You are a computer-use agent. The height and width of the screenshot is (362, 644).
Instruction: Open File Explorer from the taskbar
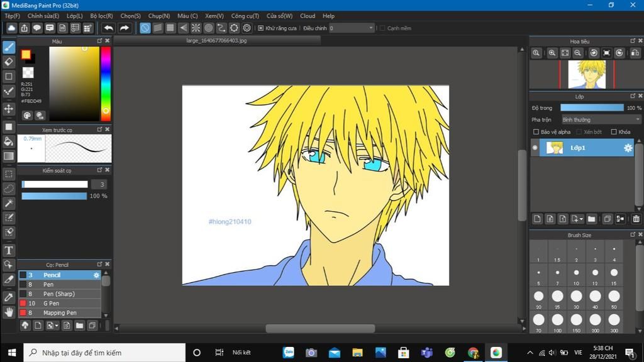click(357, 353)
